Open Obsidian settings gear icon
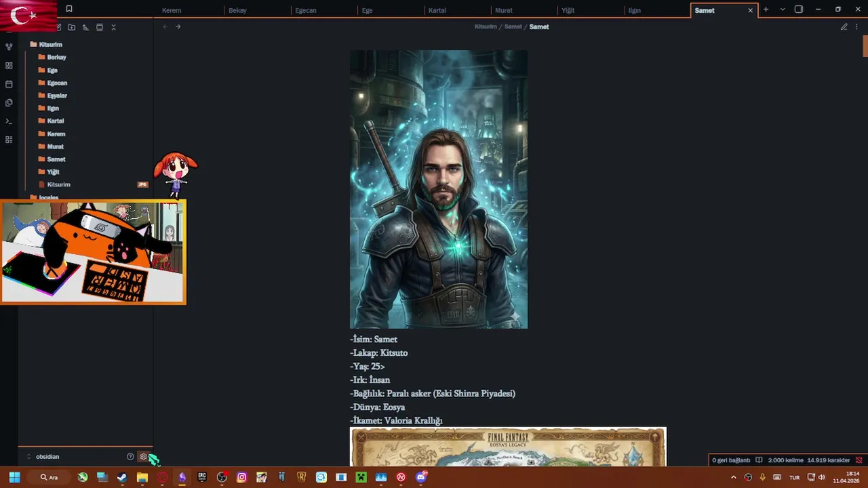This screenshot has width=868, height=488. click(143, 457)
